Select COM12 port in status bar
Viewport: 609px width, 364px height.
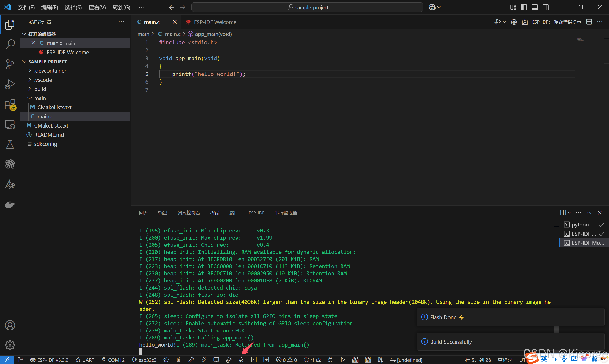point(113,360)
